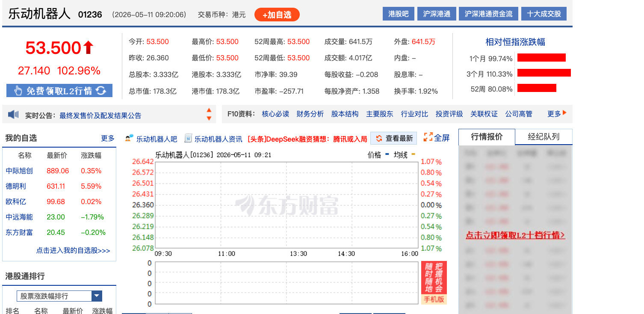Click 查看最新 button
644x314 pixels.
coord(393,138)
